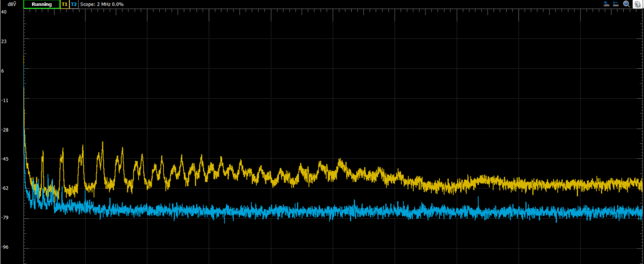Click the -62 axis value

point(4,188)
